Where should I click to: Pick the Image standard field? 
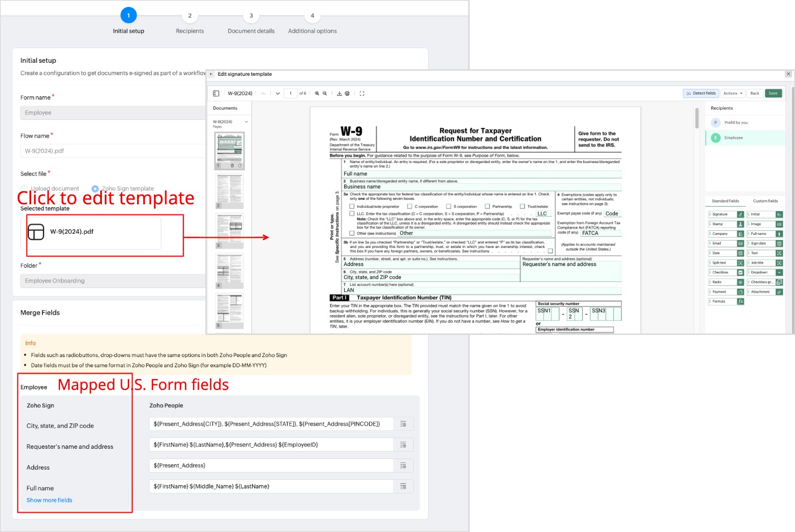pyautogui.click(x=765, y=224)
